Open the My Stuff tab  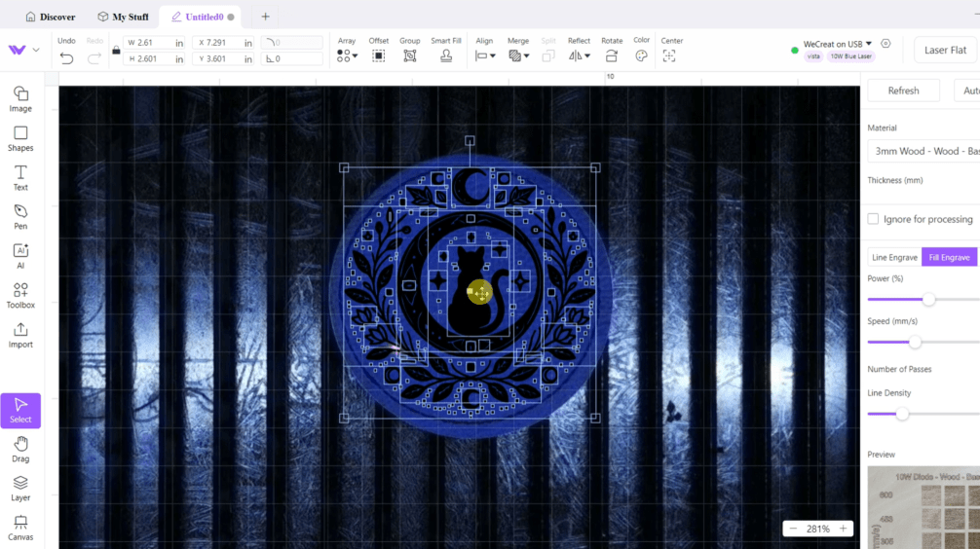coord(123,17)
